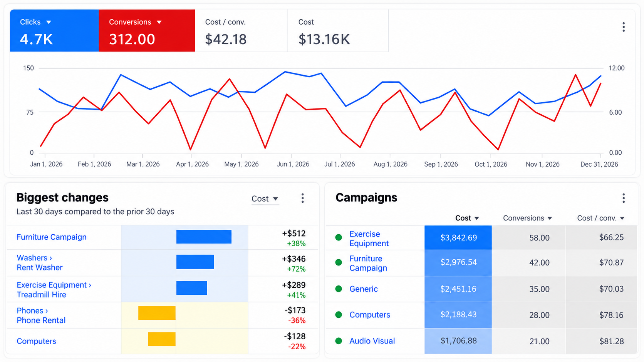Click the yellow -$173 Phone Rental bar
This screenshot has height=362, width=644.
pos(157,313)
